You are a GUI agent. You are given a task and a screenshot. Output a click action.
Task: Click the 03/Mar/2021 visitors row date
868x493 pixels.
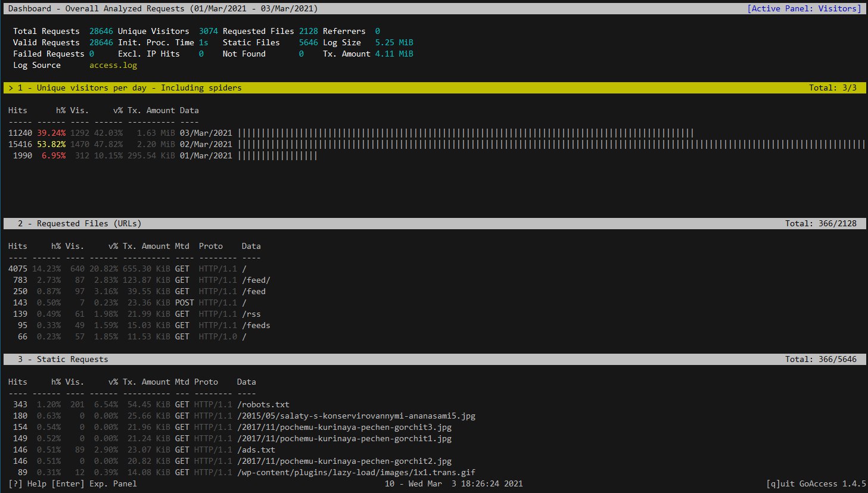pos(206,133)
